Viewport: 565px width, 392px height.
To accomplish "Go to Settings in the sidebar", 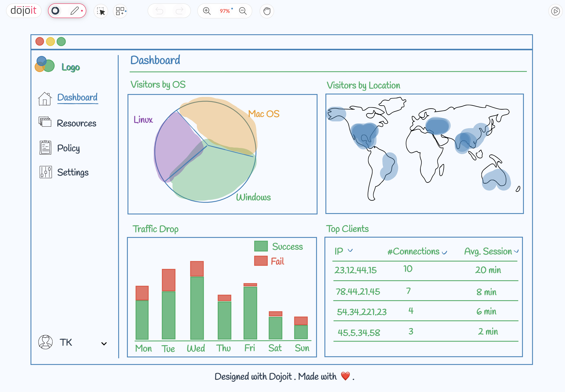I will coord(73,172).
